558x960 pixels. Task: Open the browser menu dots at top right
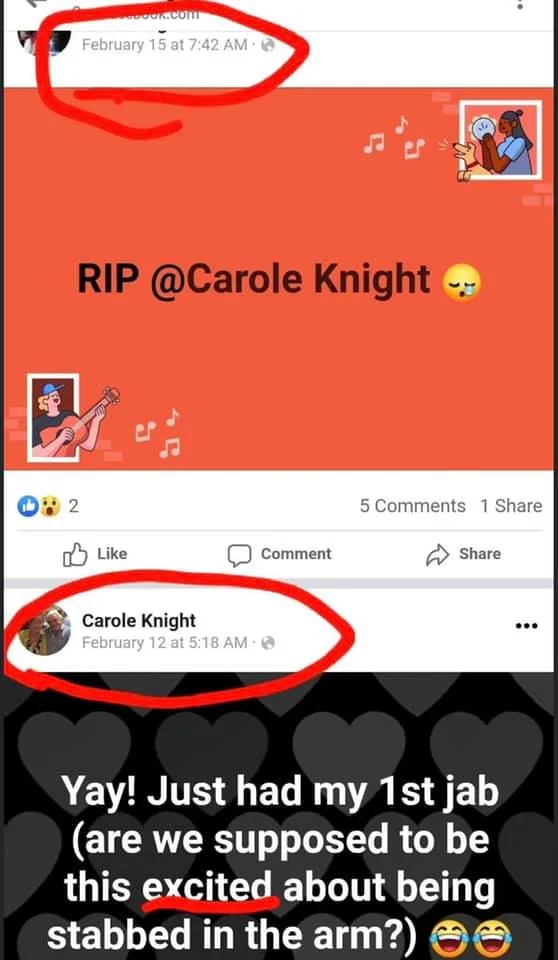coord(520,4)
